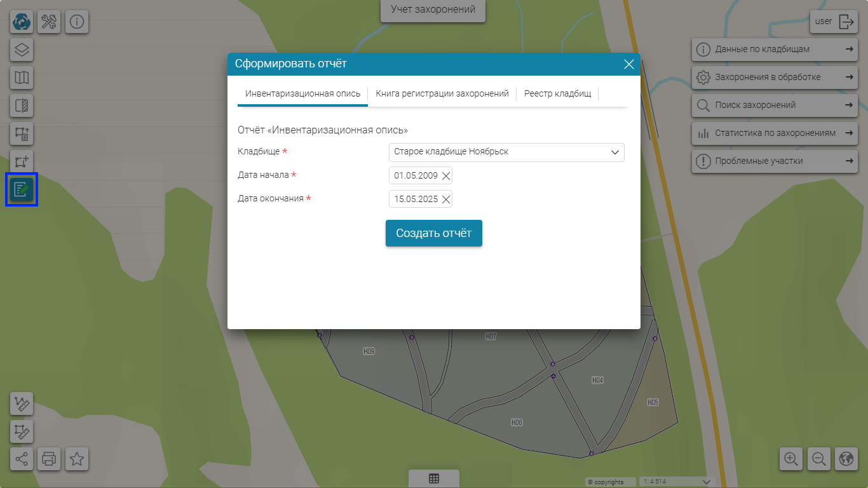The image size is (868, 488).
Task: Click the Создать отчёт button
Action: pos(434,233)
